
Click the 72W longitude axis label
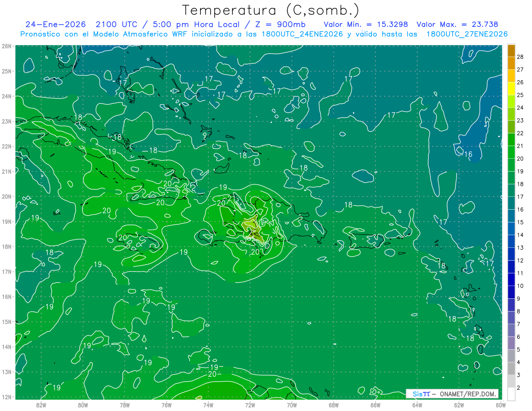[250, 405]
